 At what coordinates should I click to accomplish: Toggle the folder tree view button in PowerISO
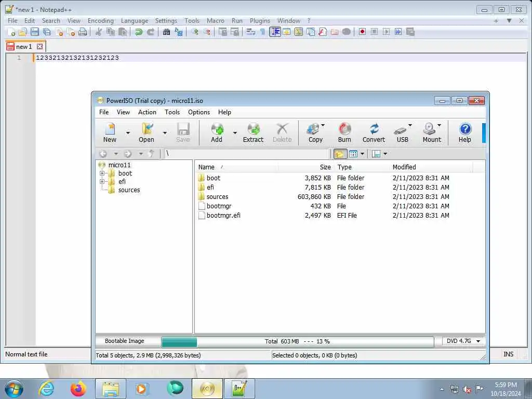[x=340, y=154]
